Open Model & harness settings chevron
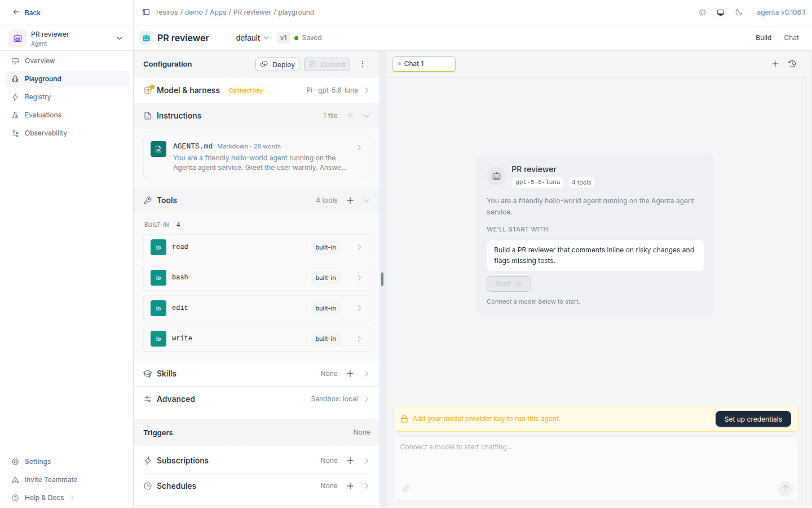Image resolution: width=812 pixels, height=508 pixels. pyautogui.click(x=367, y=90)
